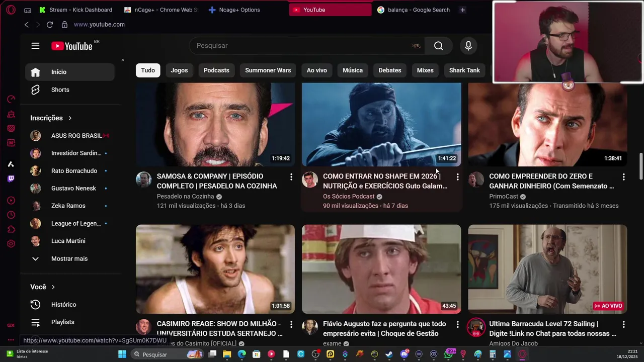Screen dimensions: 644x362
Task: Open the player icon in Opera sidebar
Action: pos(11,201)
